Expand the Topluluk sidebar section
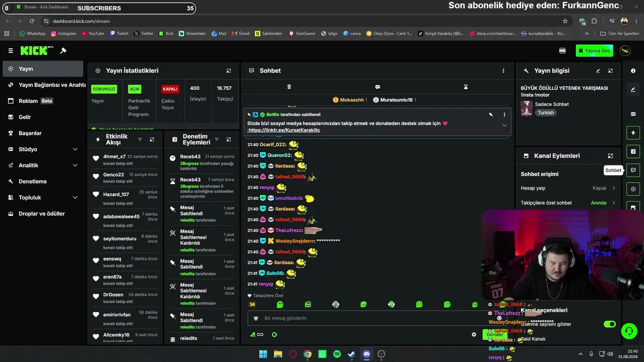Viewport: 644px width, 362px height. tap(75, 198)
